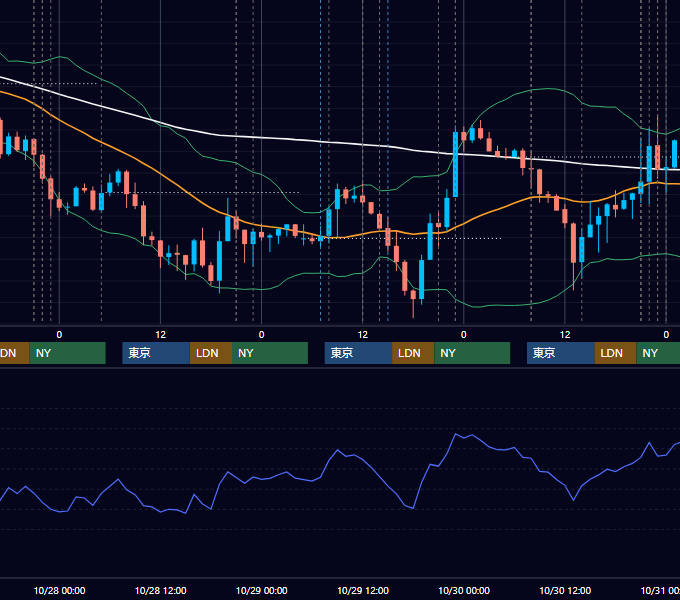Click the 10/29 00:00 date label
Image resolution: width=680 pixels, height=600 pixels.
pyautogui.click(x=262, y=590)
